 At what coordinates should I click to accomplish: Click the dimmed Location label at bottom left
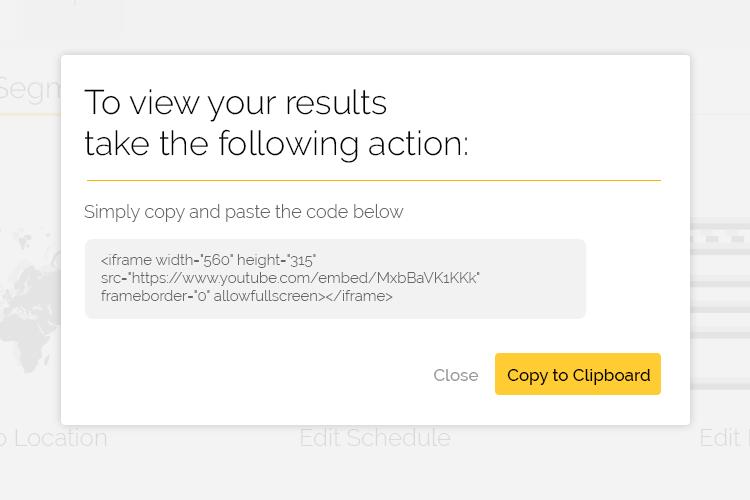[x=54, y=438]
